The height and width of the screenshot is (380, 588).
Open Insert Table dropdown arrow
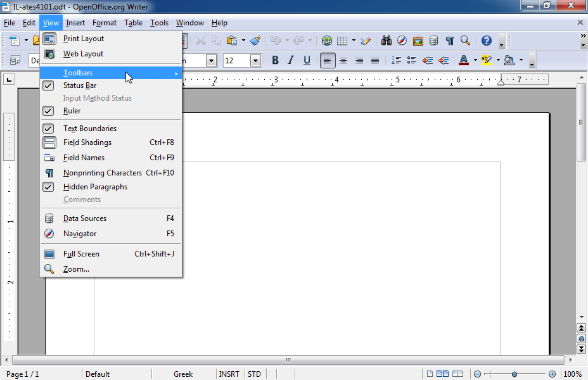coord(354,41)
